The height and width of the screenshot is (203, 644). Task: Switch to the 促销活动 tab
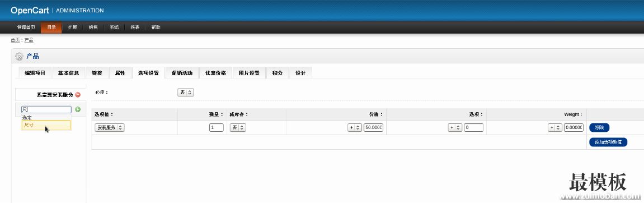182,73
